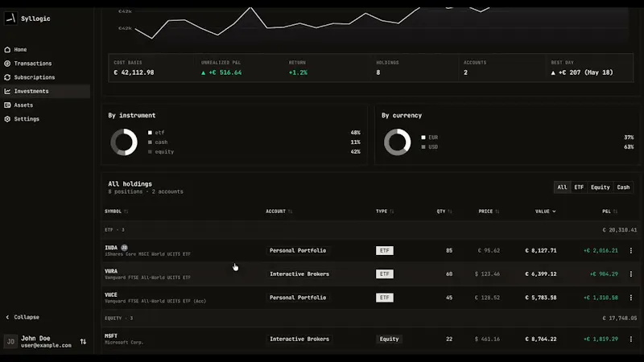This screenshot has height=362, width=644.
Task: Sort holdings by Symbol column
Action: pyautogui.click(x=116, y=212)
